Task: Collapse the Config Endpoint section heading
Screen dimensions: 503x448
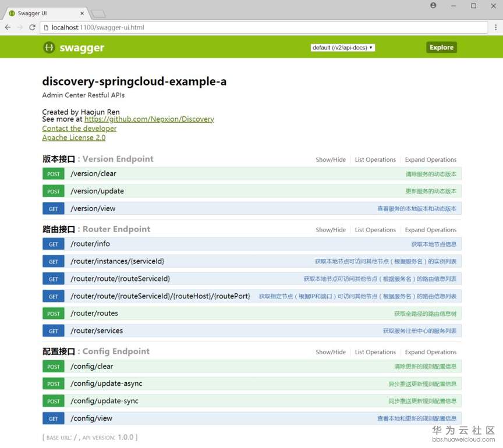Action: pyautogui.click(x=96, y=351)
